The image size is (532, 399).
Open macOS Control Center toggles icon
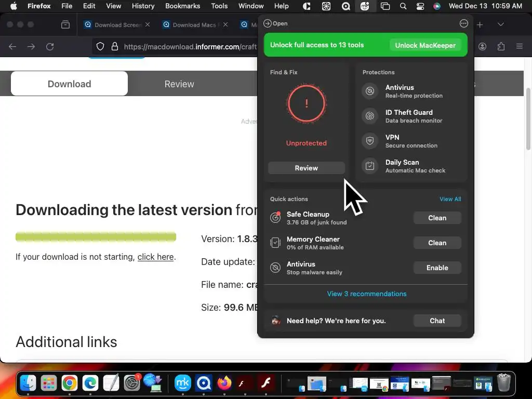click(x=420, y=6)
